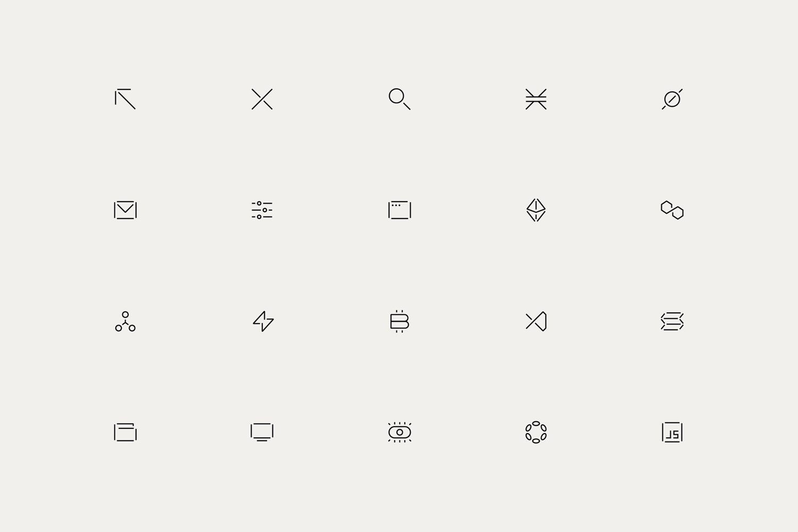
Task: Select the browser window with dots icon
Action: pos(400,210)
